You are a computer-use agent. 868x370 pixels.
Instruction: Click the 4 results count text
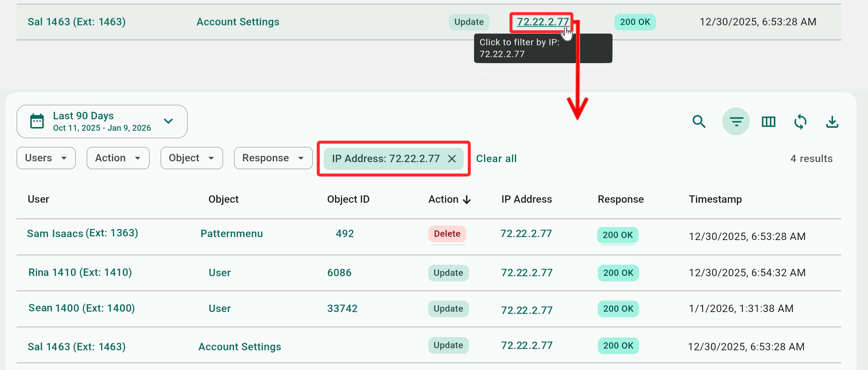[811, 159]
